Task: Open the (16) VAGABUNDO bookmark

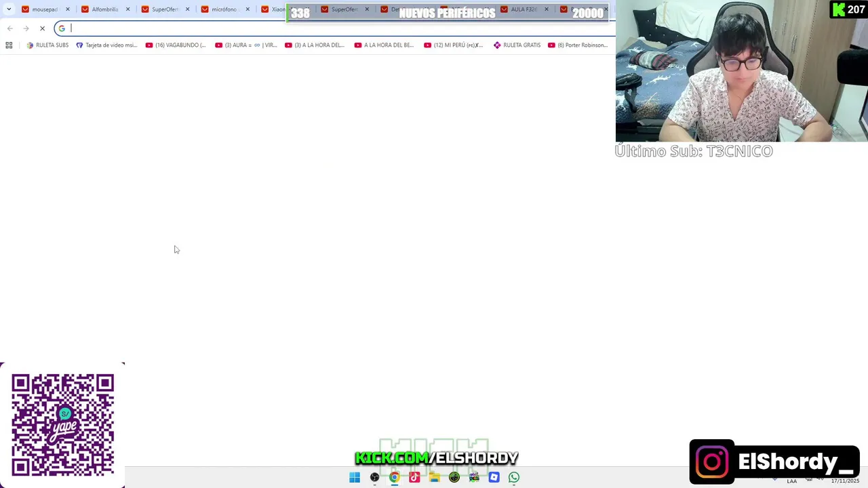Action: tap(176, 45)
